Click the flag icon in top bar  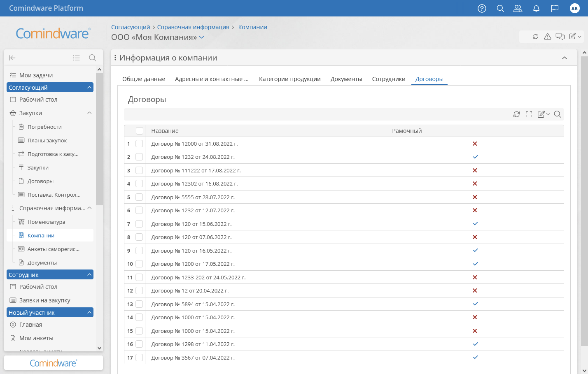[555, 8]
